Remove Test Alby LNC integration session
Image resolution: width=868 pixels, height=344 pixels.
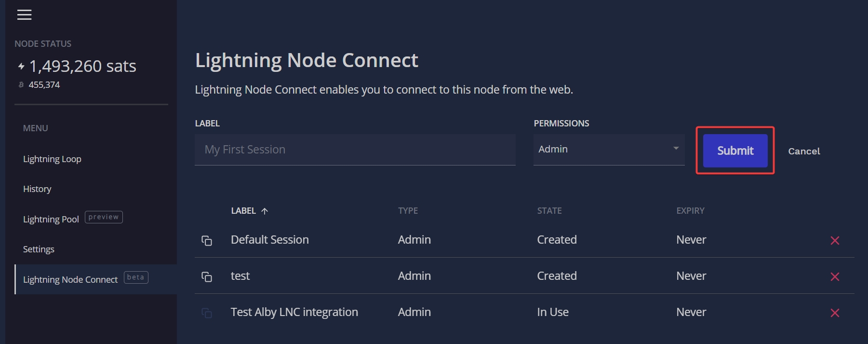pos(835,313)
